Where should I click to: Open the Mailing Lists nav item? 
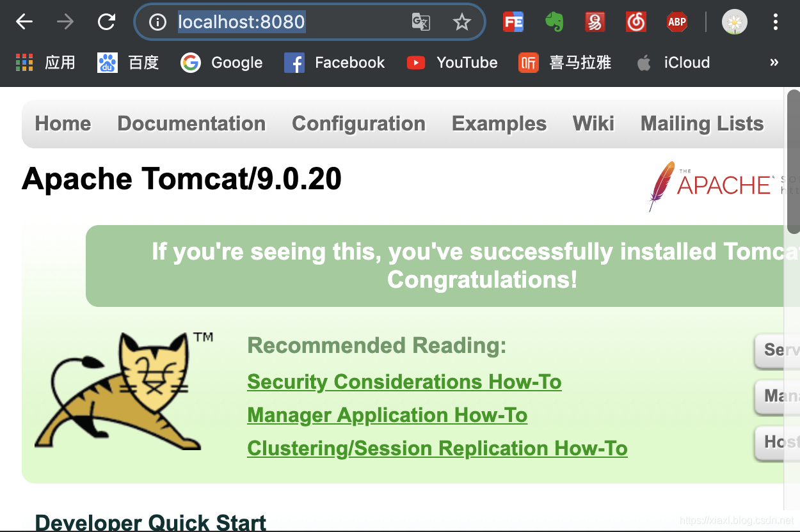point(702,123)
